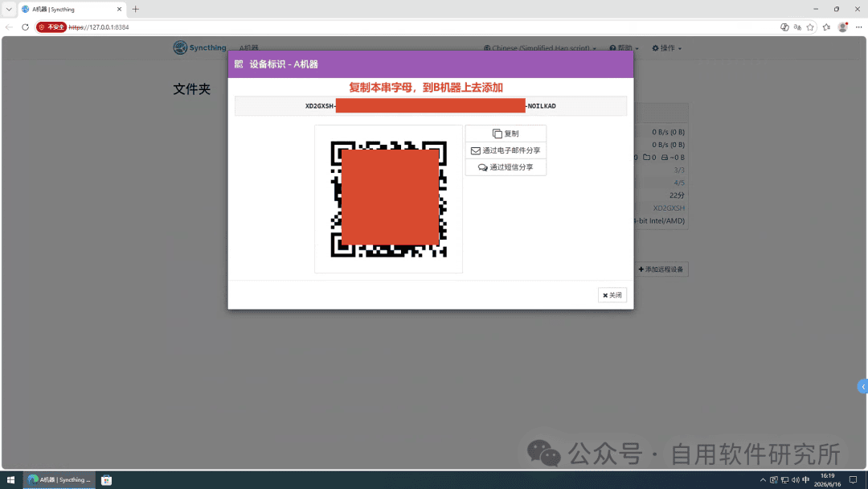This screenshot has height=489, width=868.
Task: Click 添加远程设备 add remote device button
Action: click(x=661, y=269)
